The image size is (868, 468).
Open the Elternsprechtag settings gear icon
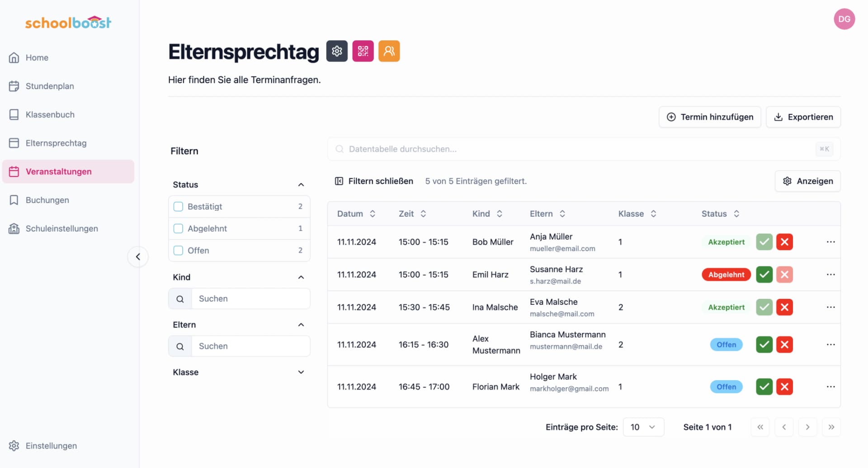tap(336, 51)
